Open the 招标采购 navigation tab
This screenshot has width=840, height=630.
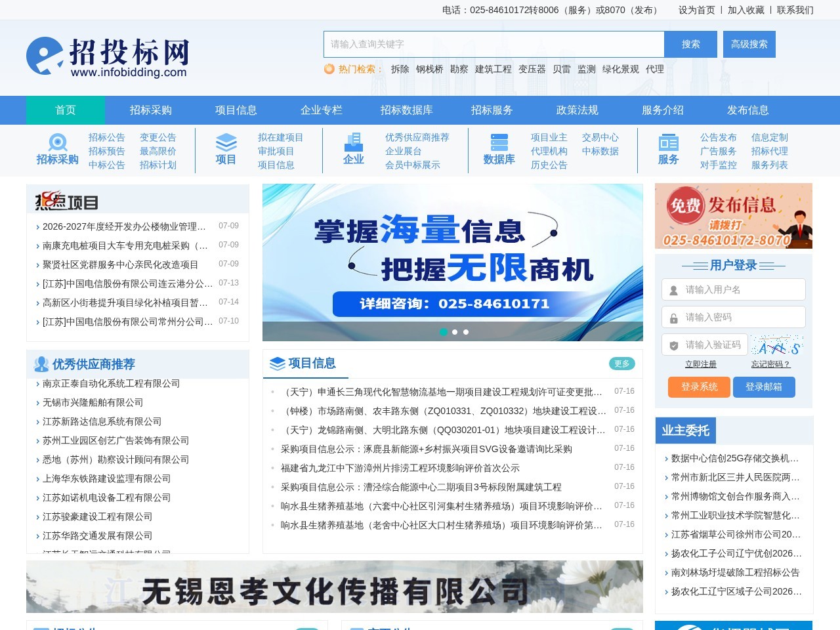point(151,110)
